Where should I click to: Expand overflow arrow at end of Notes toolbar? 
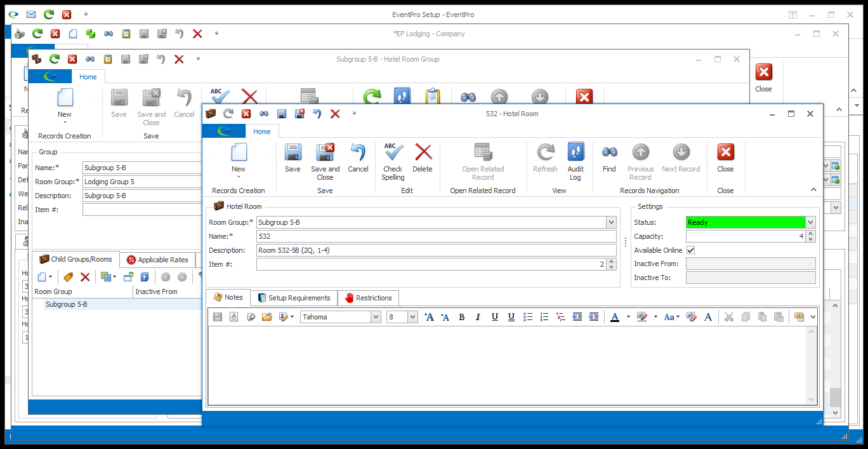click(813, 317)
